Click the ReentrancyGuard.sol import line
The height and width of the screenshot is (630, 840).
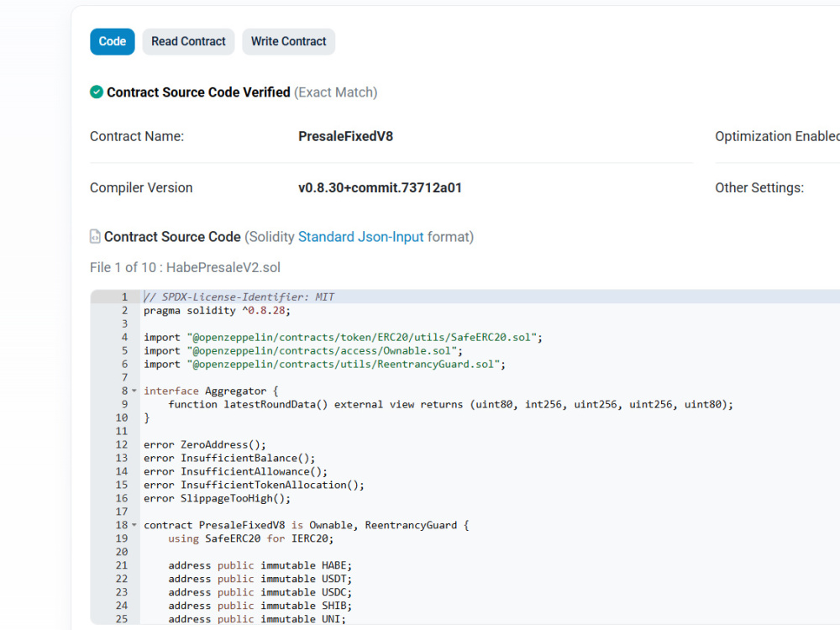click(x=324, y=365)
